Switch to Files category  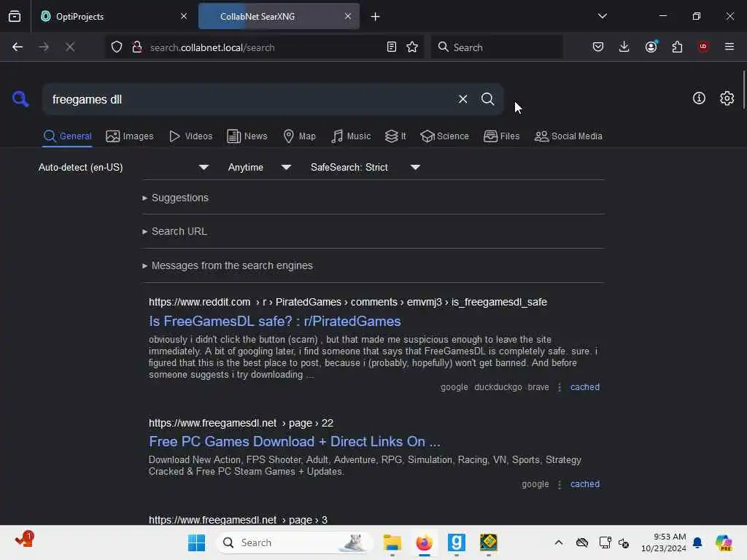(x=501, y=136)
